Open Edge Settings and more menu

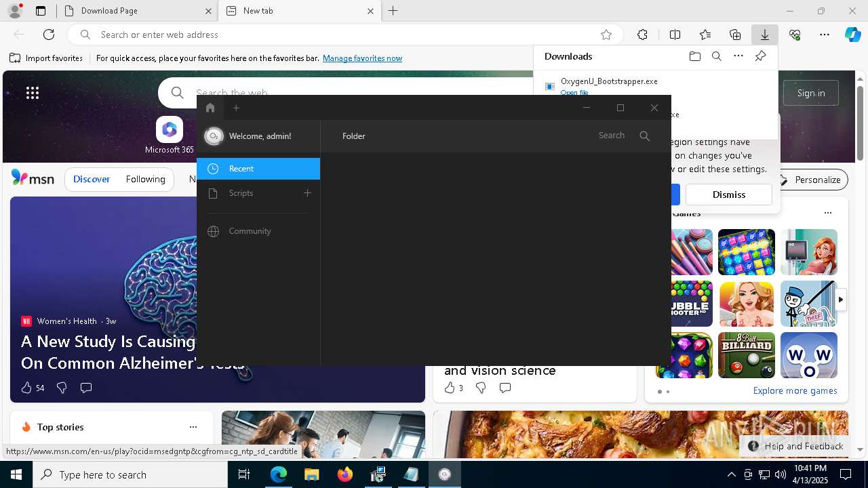coord(825,35)
